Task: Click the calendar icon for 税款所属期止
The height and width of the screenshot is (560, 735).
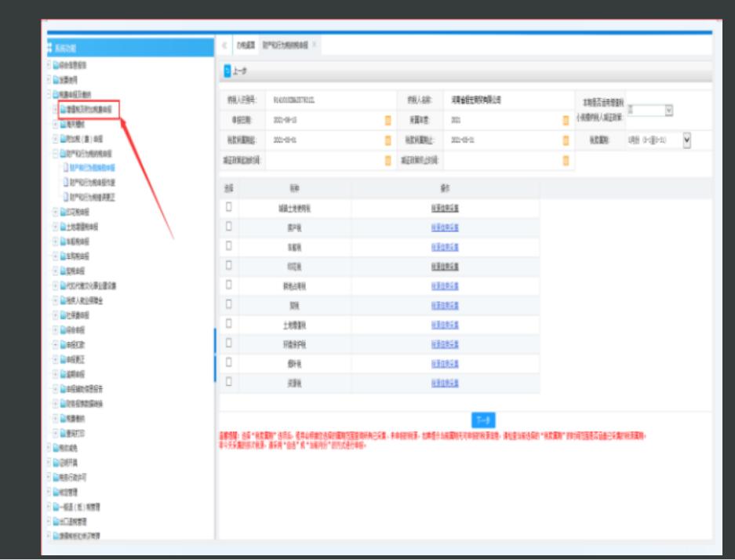Action: 566,140
